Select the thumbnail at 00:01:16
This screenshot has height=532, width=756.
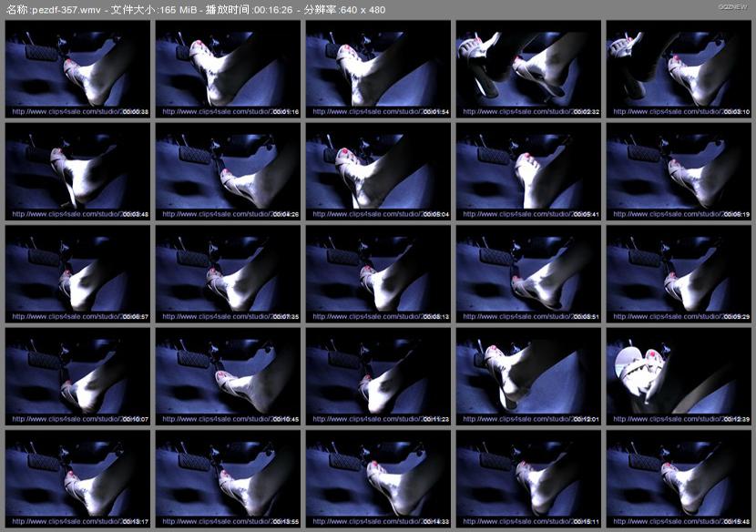point(228,70)
